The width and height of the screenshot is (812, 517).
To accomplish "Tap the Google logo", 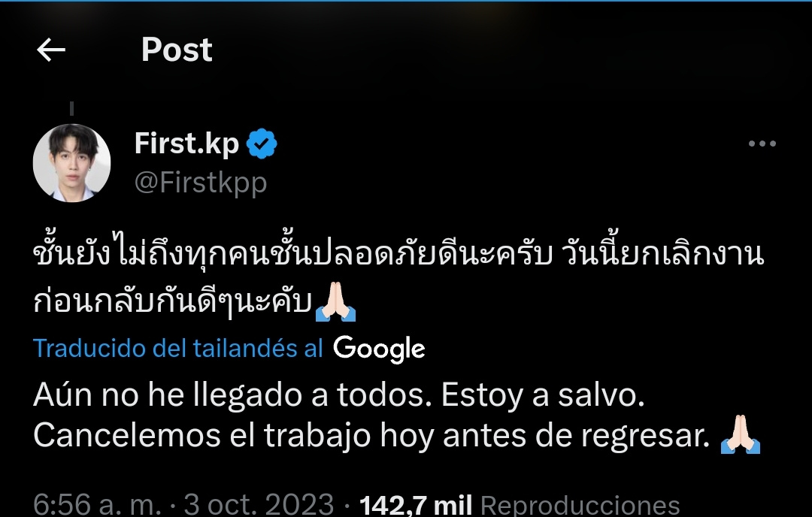I will (379, 349).
